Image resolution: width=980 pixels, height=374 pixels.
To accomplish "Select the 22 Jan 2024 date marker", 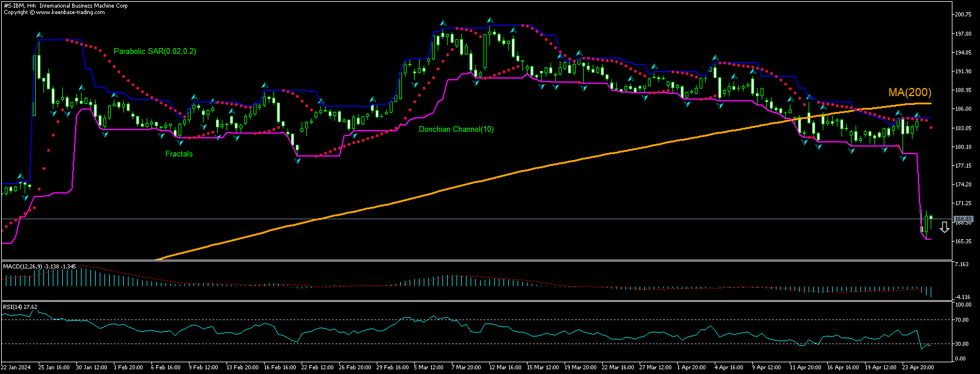I will 15,368.
